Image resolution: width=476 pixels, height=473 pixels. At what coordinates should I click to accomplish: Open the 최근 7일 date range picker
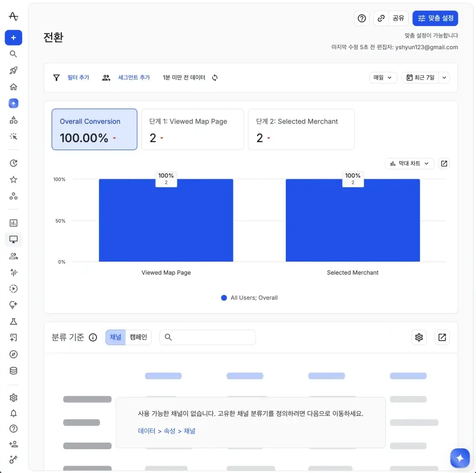point(420,78)
